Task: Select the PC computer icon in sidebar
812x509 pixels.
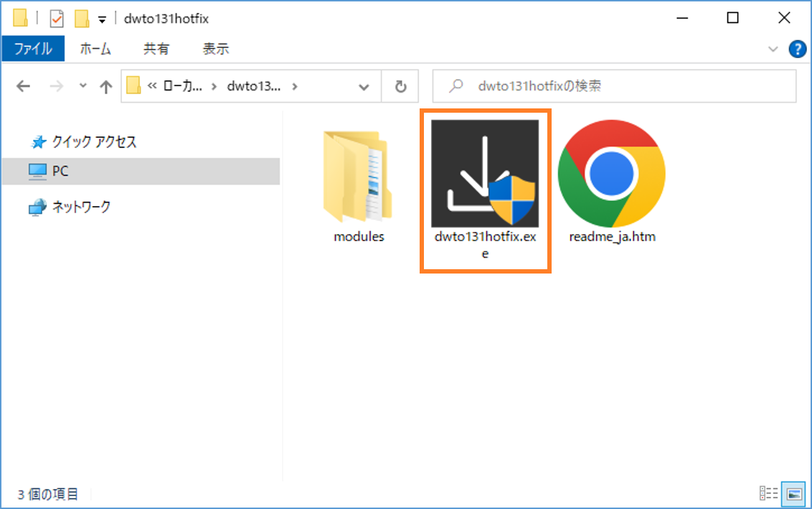Action: click(37, 171)
